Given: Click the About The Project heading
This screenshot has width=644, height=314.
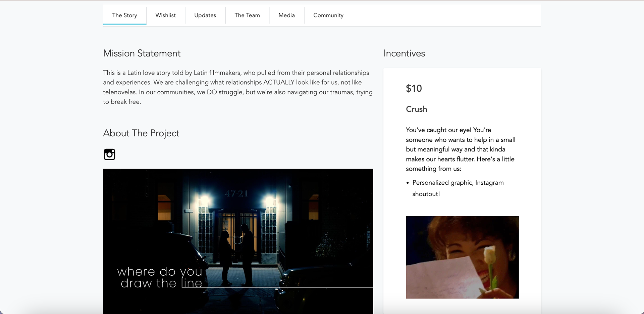Looking at the screenshot, I should [141, 133].
